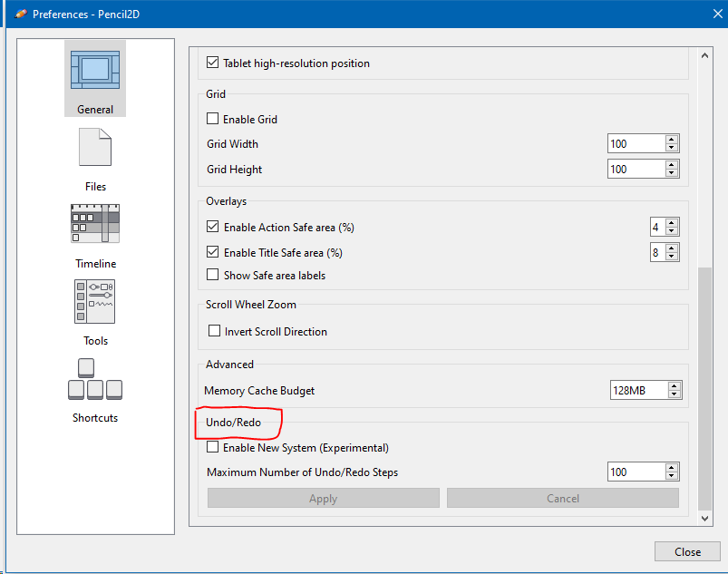Viewport: 728px width, 574px height.
Task: Decrease Maximum Undo/Redo Steps value
Action: click(672, 476)
